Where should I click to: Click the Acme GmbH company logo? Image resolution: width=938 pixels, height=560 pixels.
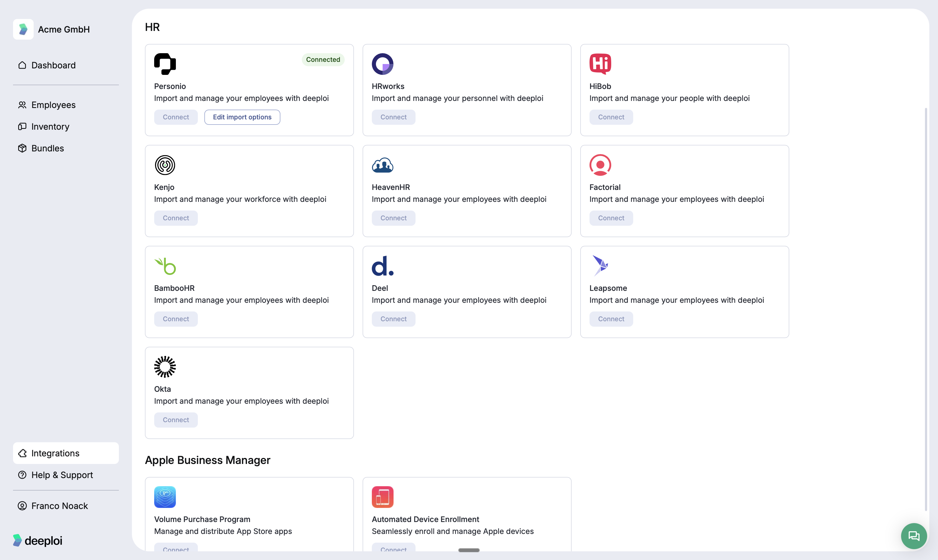coord(23,29)
